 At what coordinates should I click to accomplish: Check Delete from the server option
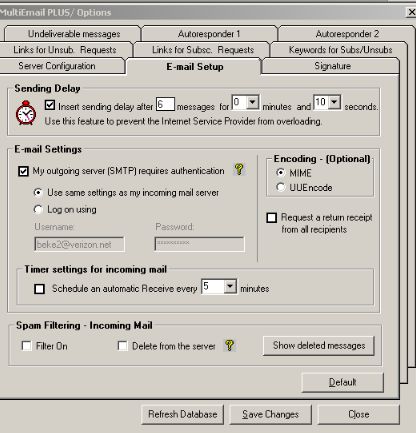122,346
